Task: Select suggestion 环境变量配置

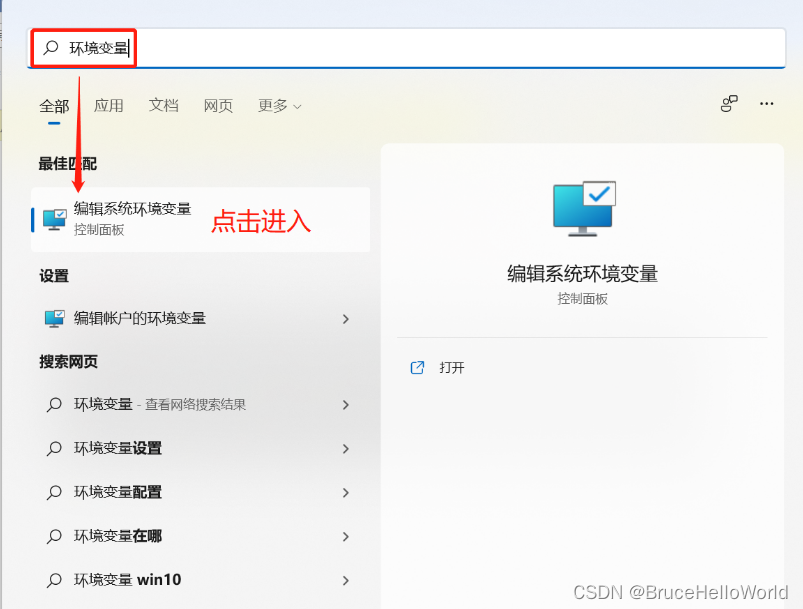Action: (x=200, y=492)
